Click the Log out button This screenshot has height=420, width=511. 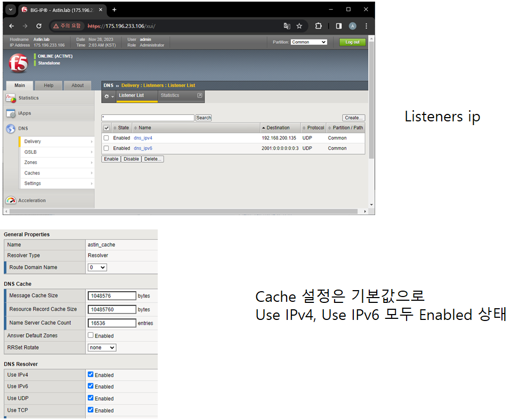[352, 42]
